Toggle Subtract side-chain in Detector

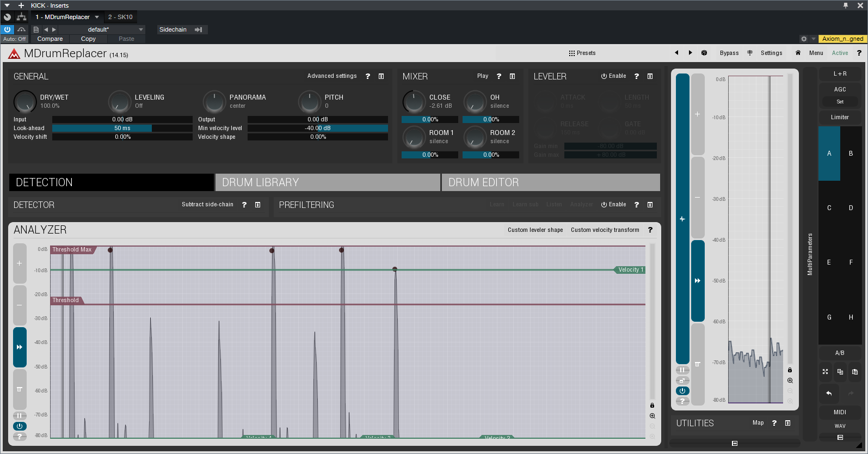(x=207, y=204)
